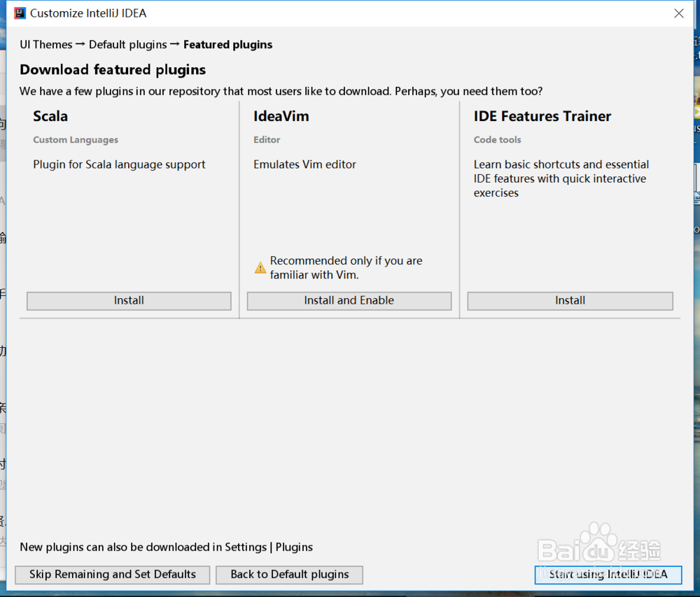This screenshot has width=700, height=597.
Task: Click the Editor category label under IdeaVim
Action: click(x=267, y=140)
